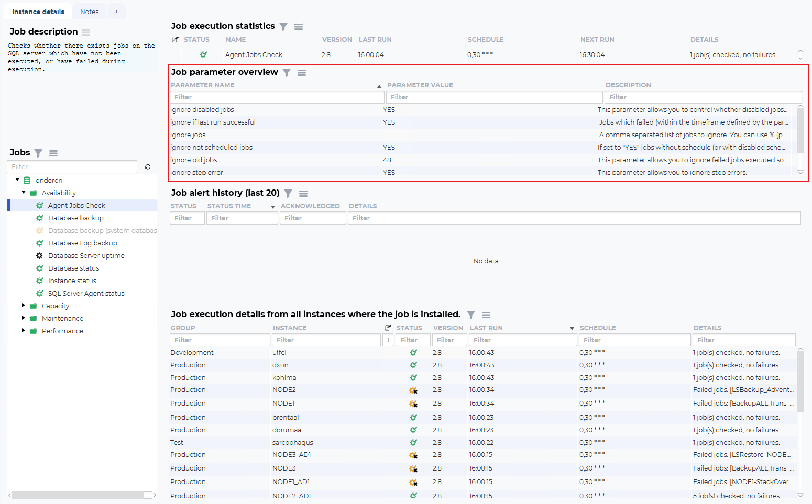Screen dimensions: 812x504
Task: Click the Job description hamburger menu icon
Action: click(86, 32)
